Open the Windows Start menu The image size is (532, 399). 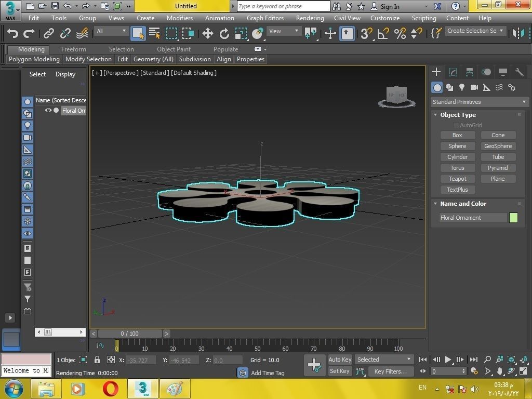click(x=14, y=389)
